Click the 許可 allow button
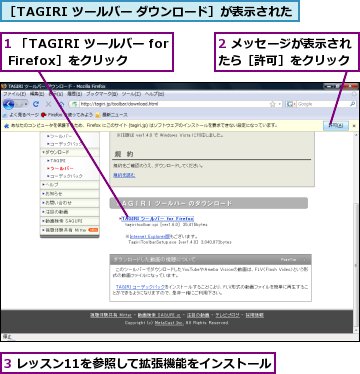The height and width of the screenshot is (374, 360). (336, 126)
